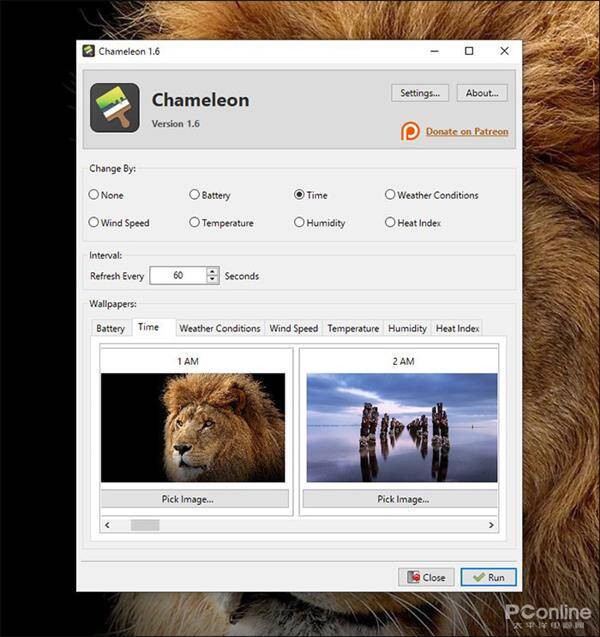This screenshot has width=600, height=637.
Task: Increase refresh interval with up arrow
Action: tap(212, 271)
